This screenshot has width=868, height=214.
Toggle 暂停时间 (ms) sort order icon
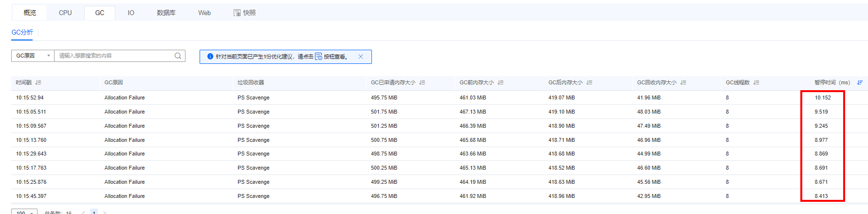860,83
